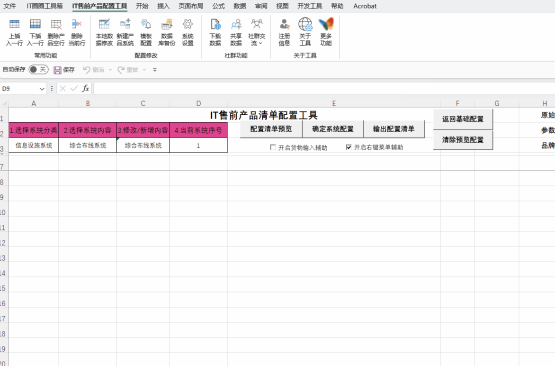Switch to the 视图 (View) ribbon tab
The height and width of the screenshot is (366, 555).
click(x=282, y=6)
